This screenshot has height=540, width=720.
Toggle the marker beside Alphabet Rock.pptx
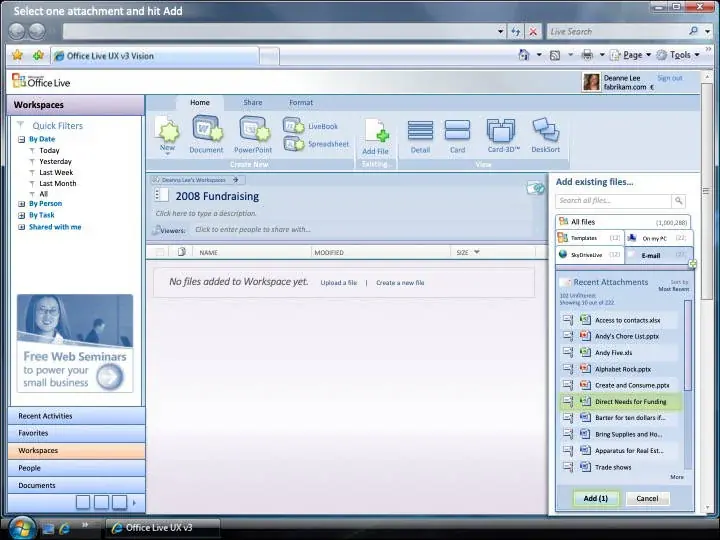568,369
